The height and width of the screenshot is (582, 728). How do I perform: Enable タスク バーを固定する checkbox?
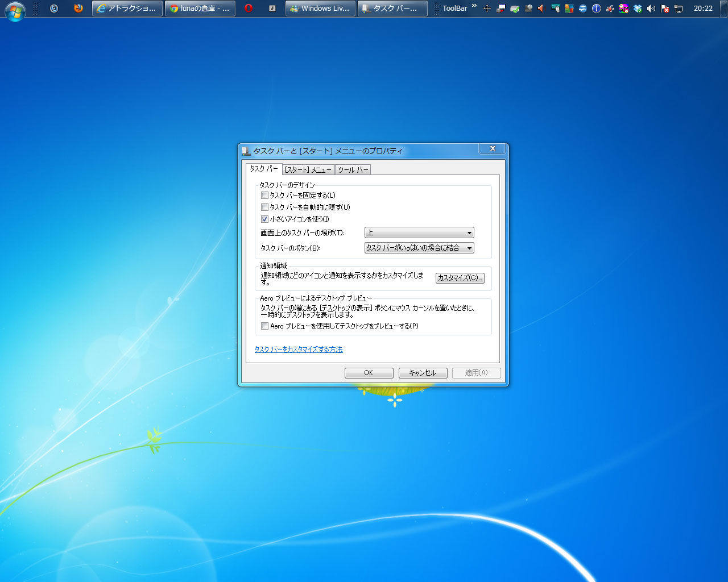tap(264, 195)
